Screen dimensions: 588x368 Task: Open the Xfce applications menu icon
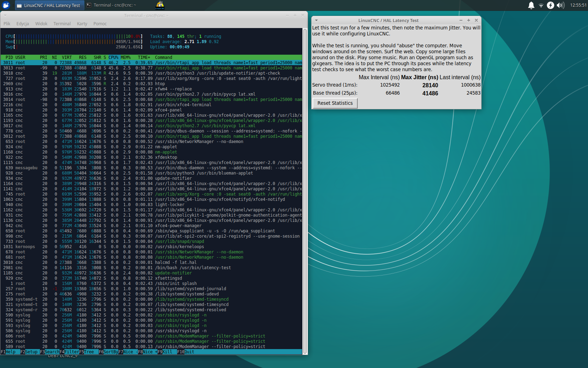point(6,5)
